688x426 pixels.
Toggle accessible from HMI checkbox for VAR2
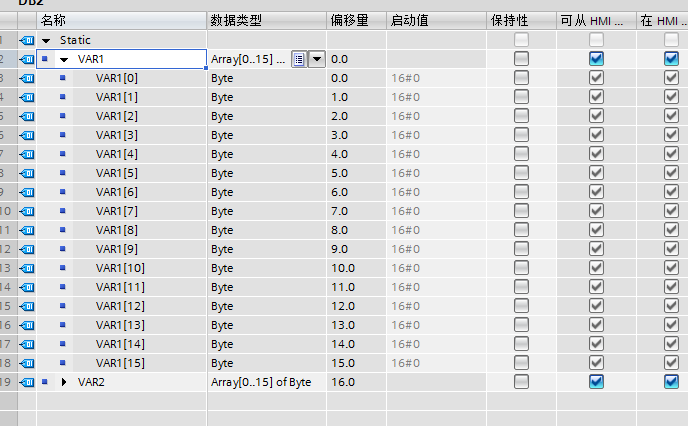click(596, 382)
